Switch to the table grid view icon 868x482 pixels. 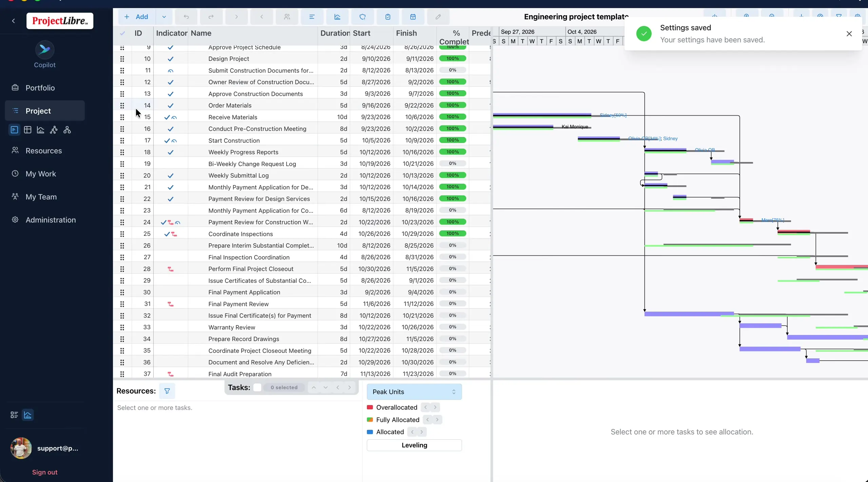click(x=27, y=130)
